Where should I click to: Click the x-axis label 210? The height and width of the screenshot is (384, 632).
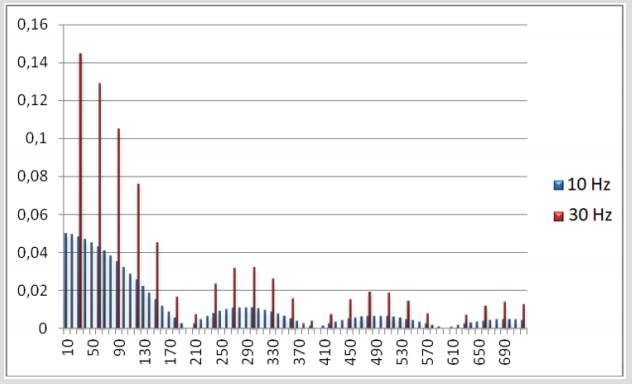(196, 351)
